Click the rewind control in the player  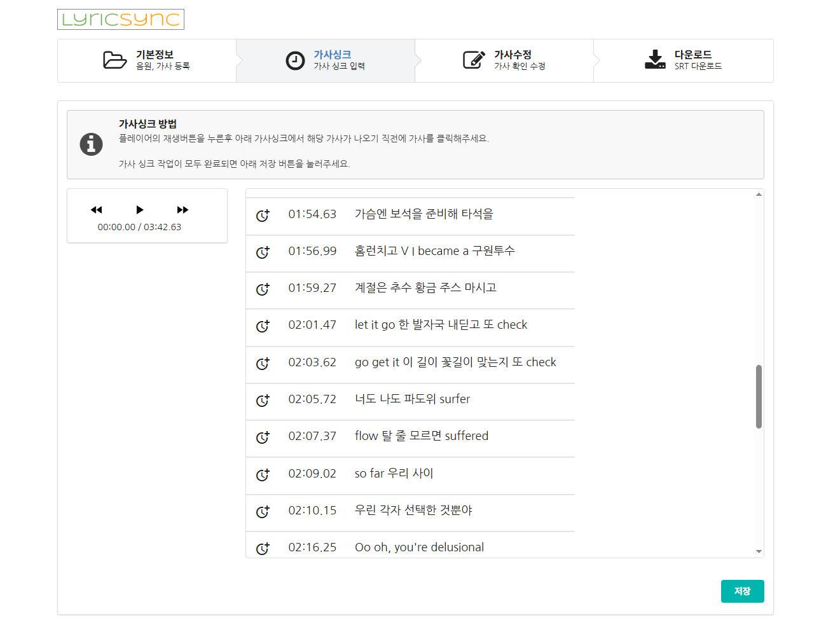point(96,209)
